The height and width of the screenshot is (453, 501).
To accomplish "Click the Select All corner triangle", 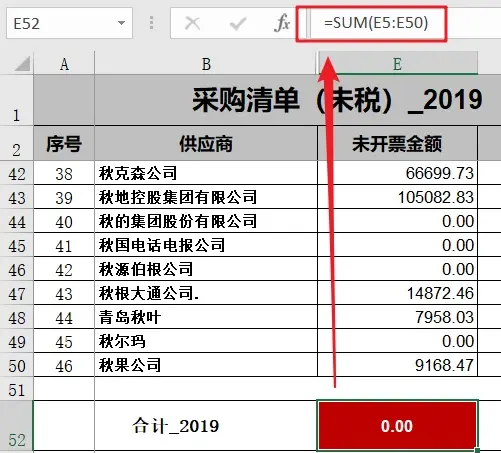I will pyautogui.click(x=22, y=64).
